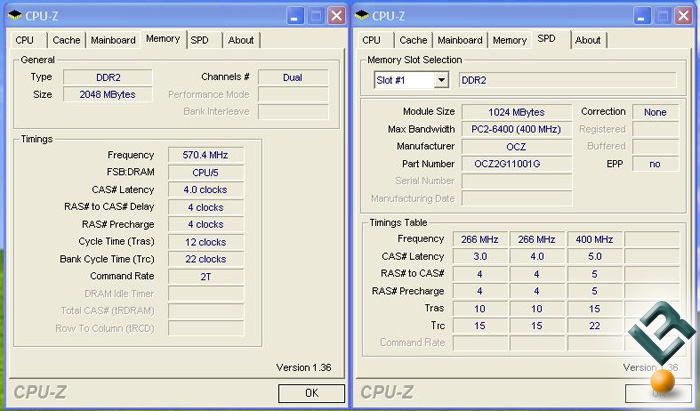
Task: Click the CAS# Latency value 4.0 clocks
Action: [206, 190]
